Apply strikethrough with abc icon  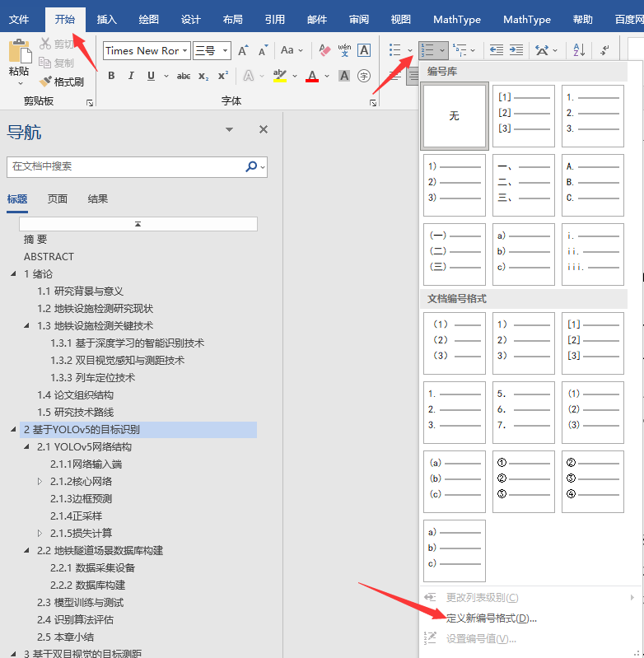pyautogui.click(x=184, y=76)
